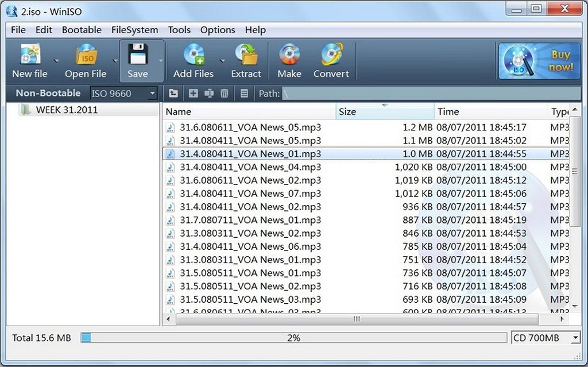Open the Options menu
This screenshot has height=367, width=588.
tap(218, 30)
